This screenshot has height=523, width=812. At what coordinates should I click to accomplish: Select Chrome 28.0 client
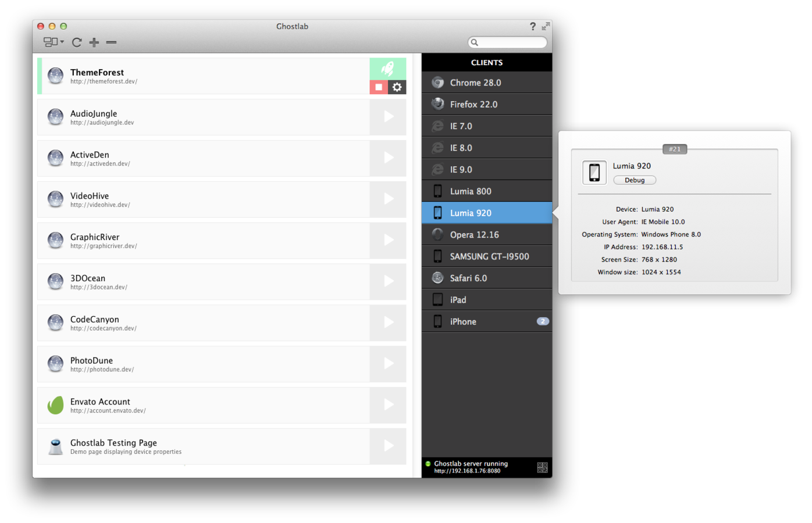tap(487, 83)
